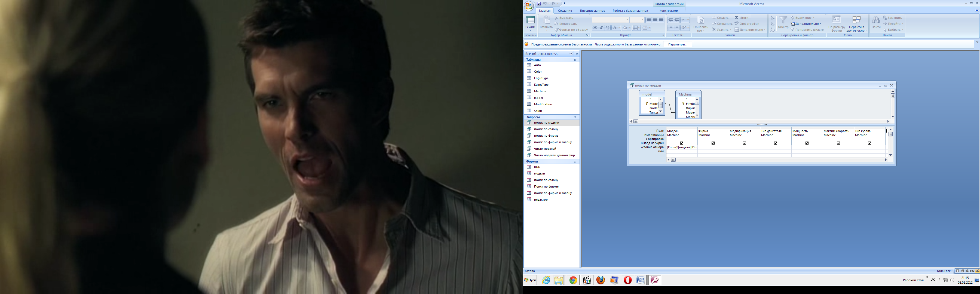Click the Найти binoculars icon
Image resolution: width=980 pixels, height=294 pixels.
click(876, 20)
